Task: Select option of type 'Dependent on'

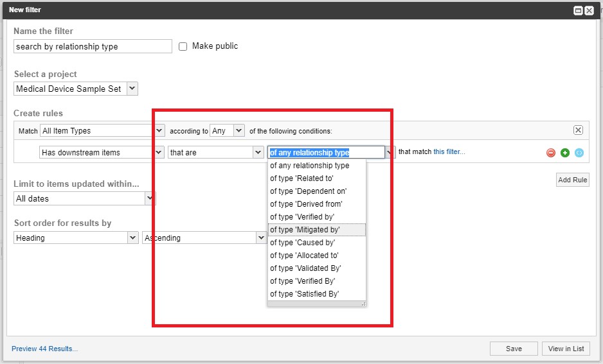Action: pos(317,191)
